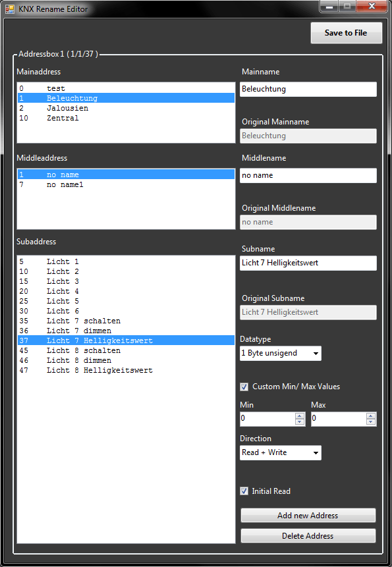Screen dimensions: 392x567
Task: Increase the Max value with up arrow
Action: 371,416
